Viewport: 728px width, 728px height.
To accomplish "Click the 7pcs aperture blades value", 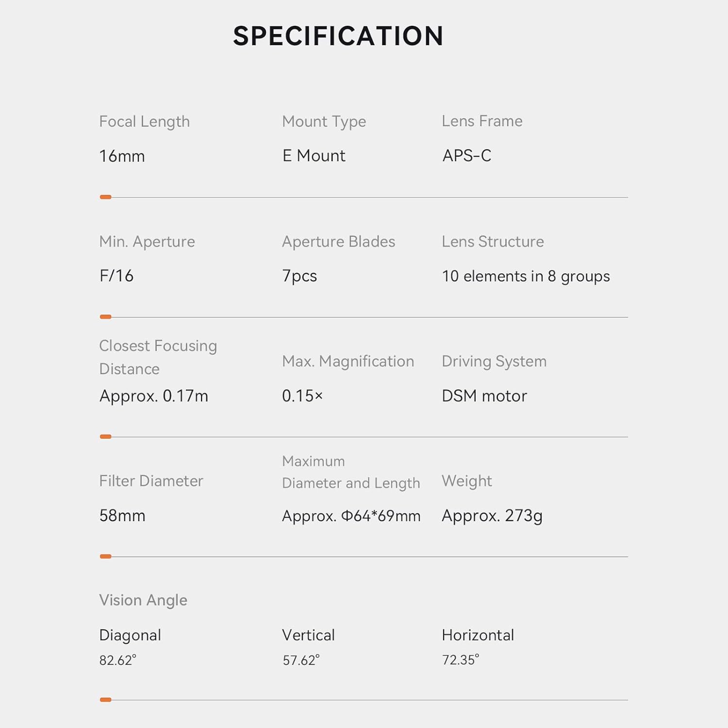I will pos(299,276).
